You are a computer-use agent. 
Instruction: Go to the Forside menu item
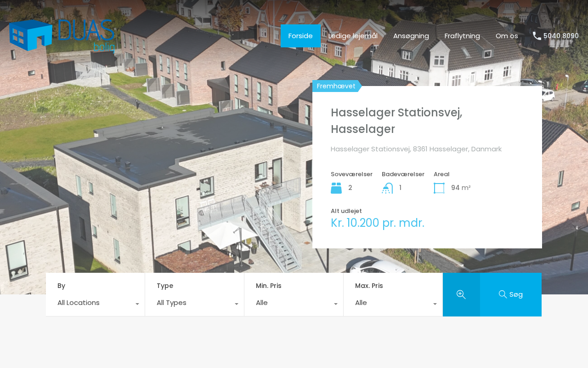pyautogui.click(x=300, y=36)
